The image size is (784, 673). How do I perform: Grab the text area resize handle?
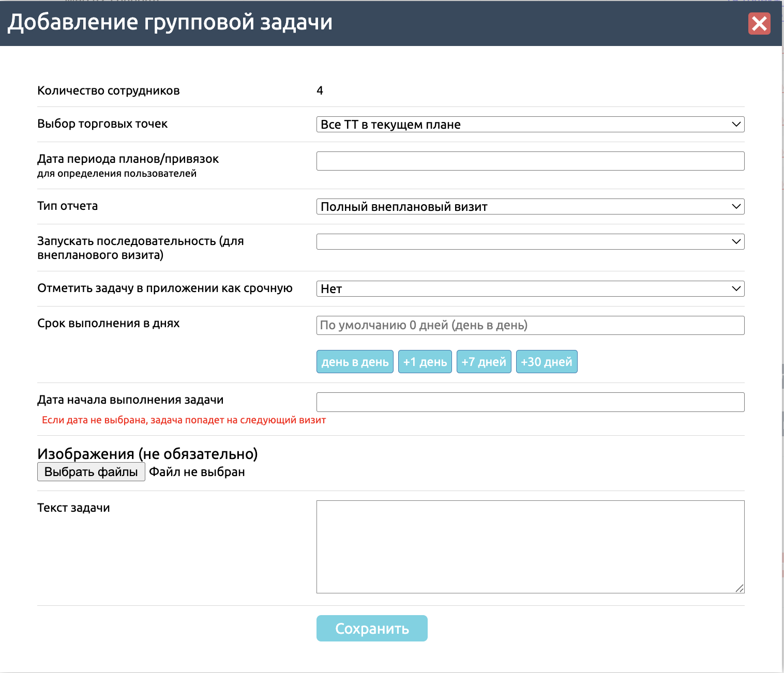click(740, 588)
